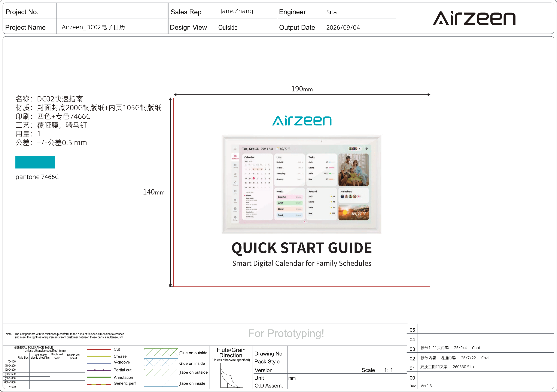
Task: Select the Unit value 'mm'
Action: click(x=292, y=378)
